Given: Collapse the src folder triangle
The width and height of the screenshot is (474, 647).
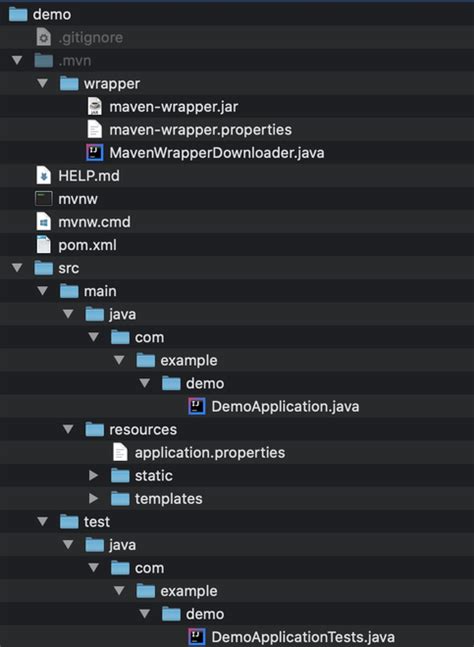Looking at the screenshot, I should click(x=17, y=268).
